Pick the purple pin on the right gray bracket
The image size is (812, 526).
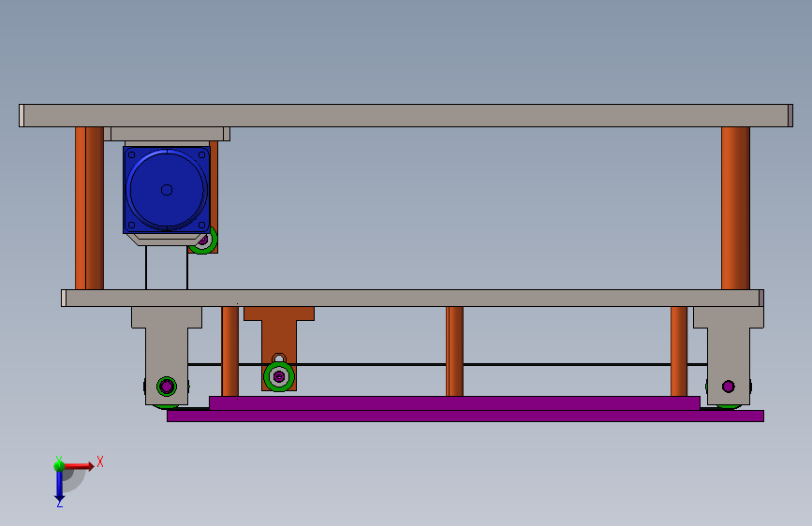tap(728, 387)
